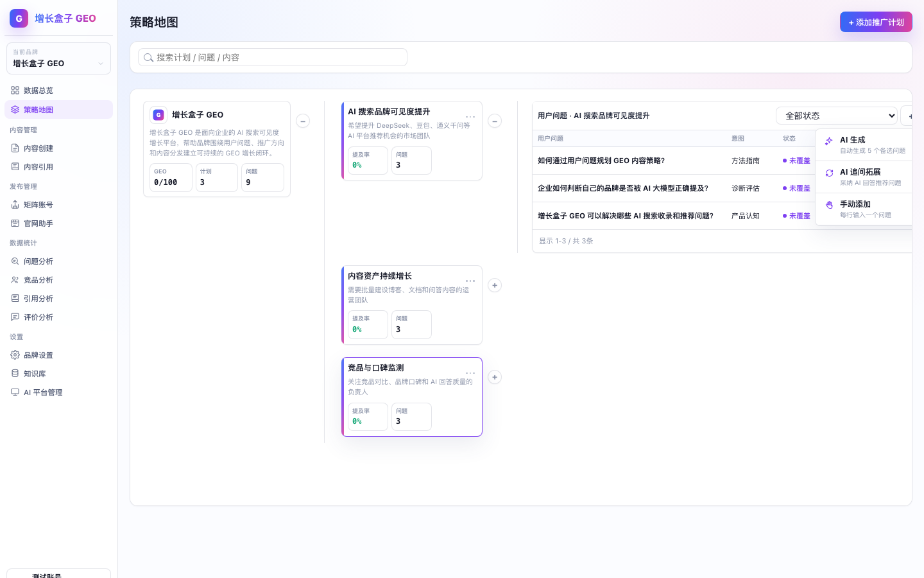Viewport: 924px width, 578px height.
Task: Click the 手动添加 hand icon
Action: coord(829,205)
